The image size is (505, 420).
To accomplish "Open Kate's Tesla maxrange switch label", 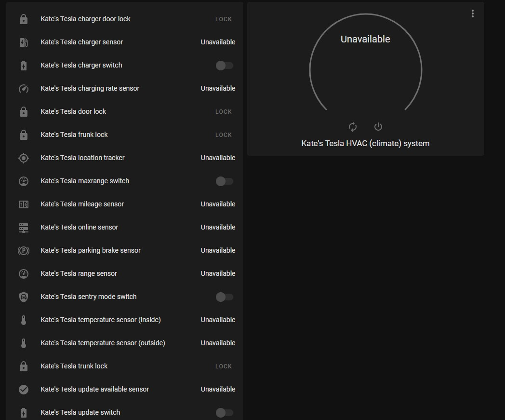I will point(85,181).
